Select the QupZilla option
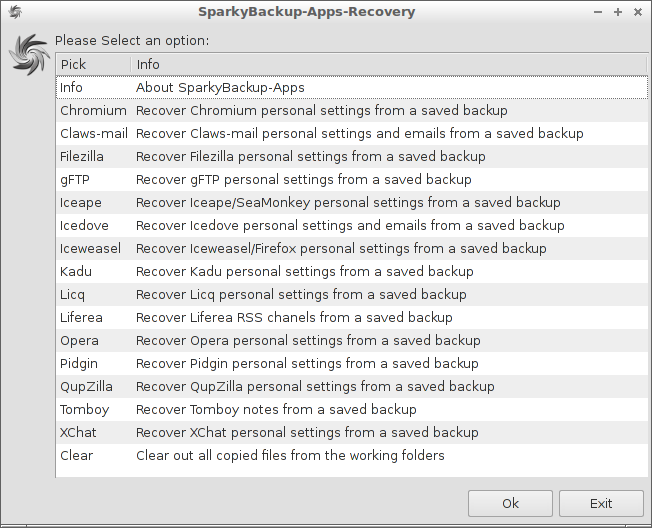 tap(86, 386)
